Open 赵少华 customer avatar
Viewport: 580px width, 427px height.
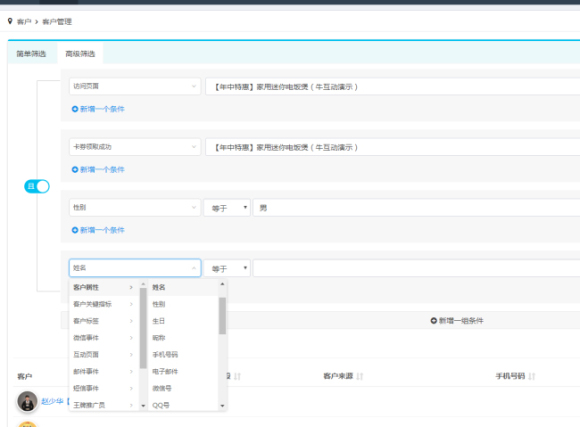pyautogui.click(x=27, y=401)
